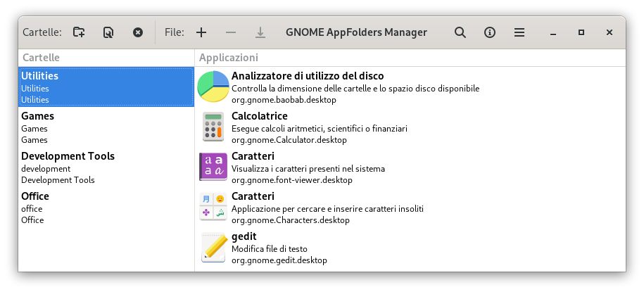Select the gedit application title

[x=244, y=236]
